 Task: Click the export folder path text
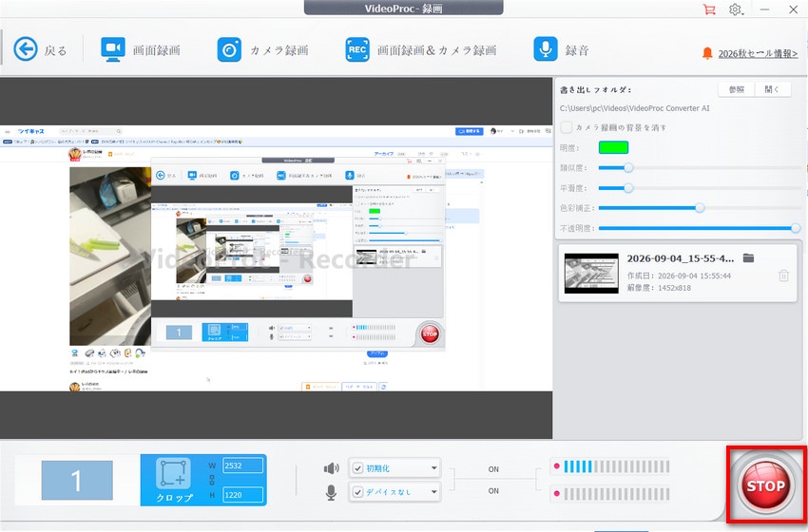[x=634, y=108]
